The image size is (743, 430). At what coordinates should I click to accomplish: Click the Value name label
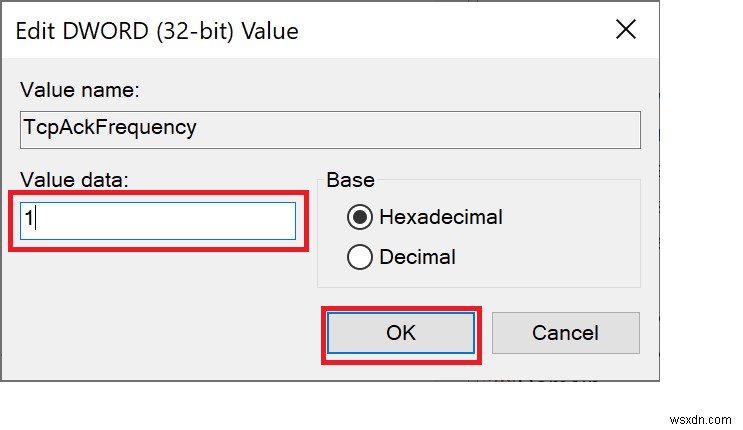pos(79,90)
